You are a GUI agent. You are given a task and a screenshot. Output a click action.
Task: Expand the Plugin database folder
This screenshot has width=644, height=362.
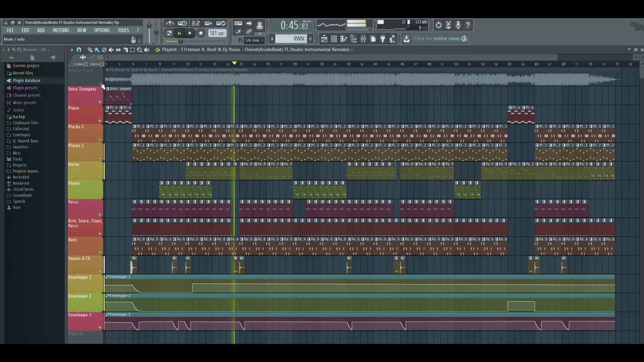point(26,80)
